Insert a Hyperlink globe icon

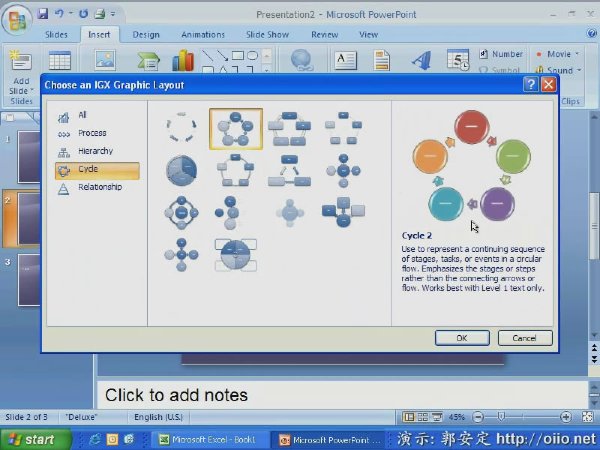click(x=302, y=60)
